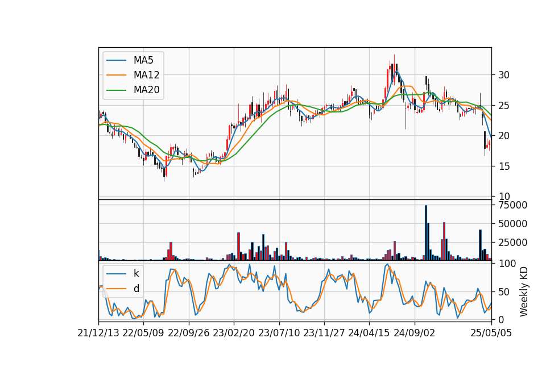Select the 25/05/05 date label
The width and height of the screenshot is (546, 392).
[x=491, y=333]
